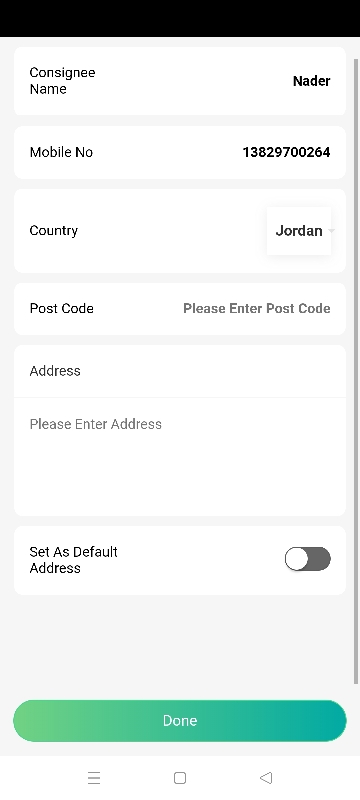Click the small arrow beside Jordan
Screen dimensions: 360x800
coord(331,231)
